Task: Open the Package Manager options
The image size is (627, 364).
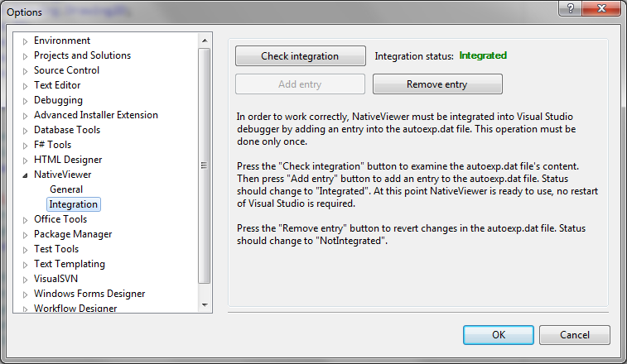Action: click(73, 234)
